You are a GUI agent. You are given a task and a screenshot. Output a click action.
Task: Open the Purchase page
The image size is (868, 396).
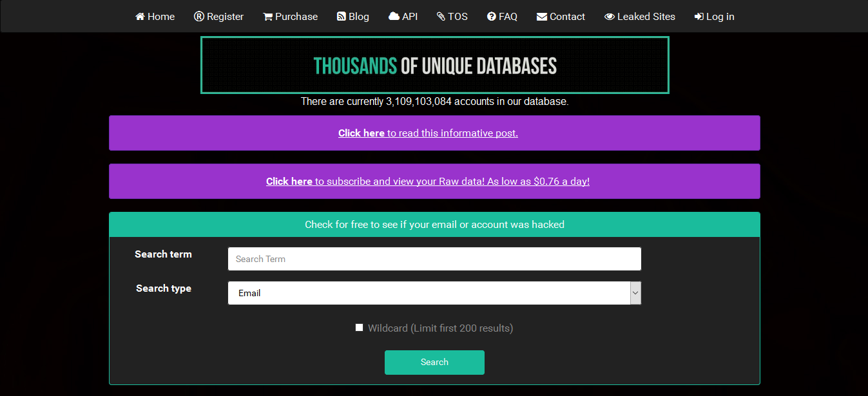[x=291, y=17]
